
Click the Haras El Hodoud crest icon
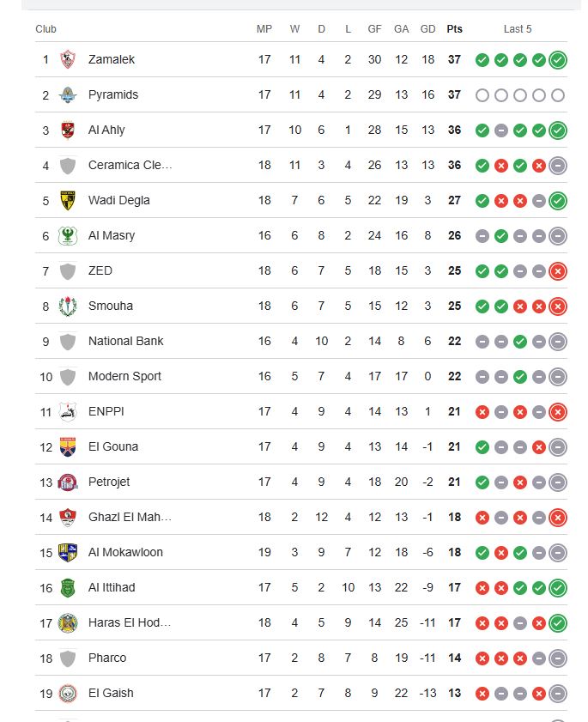click(68, 623)
